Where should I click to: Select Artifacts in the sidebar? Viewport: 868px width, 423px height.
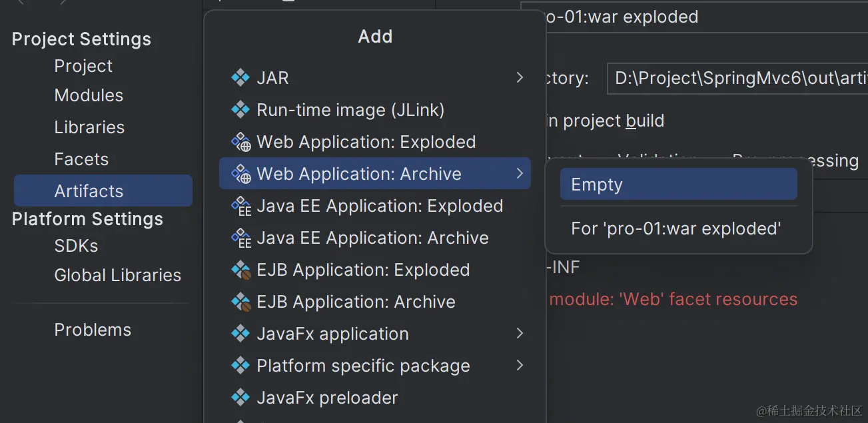[103, 191]
